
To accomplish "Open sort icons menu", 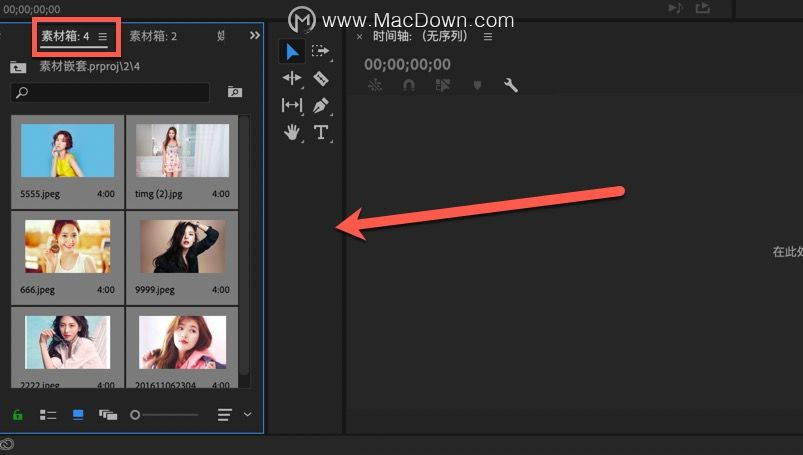I will click(x=224, y=415).
